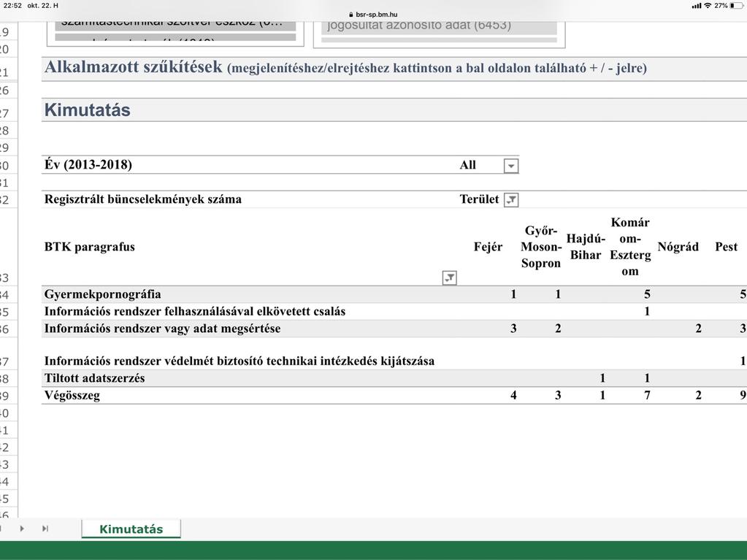This screenshot has width=747, height=560.
Task: Select the 'Pest' column header
Action: tap(726, 247)
